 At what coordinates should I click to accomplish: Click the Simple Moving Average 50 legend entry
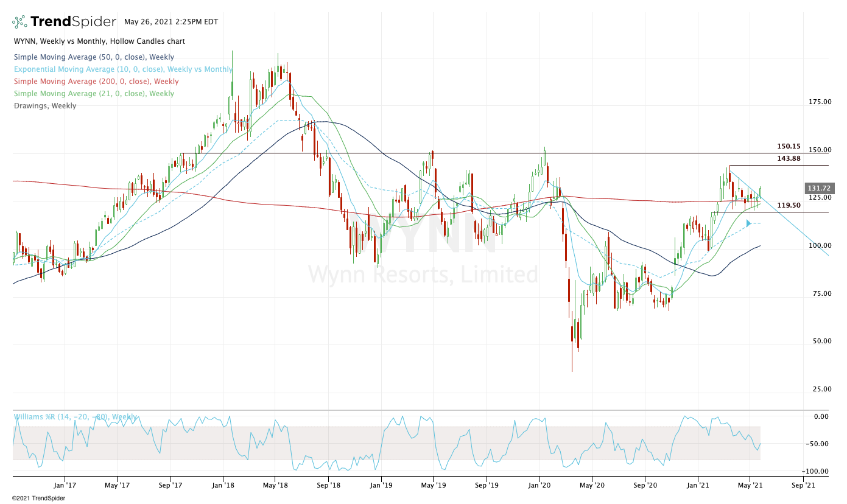tap(93, 57)
